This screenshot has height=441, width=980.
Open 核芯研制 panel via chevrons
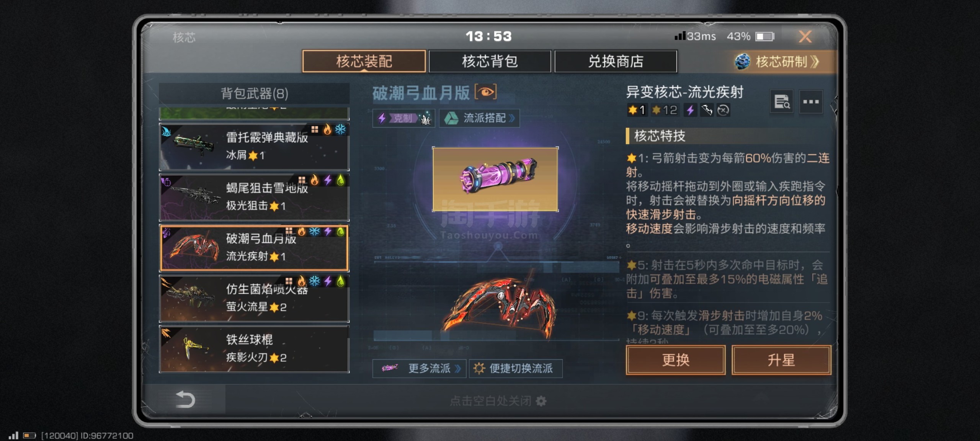[x=815, y=61]
